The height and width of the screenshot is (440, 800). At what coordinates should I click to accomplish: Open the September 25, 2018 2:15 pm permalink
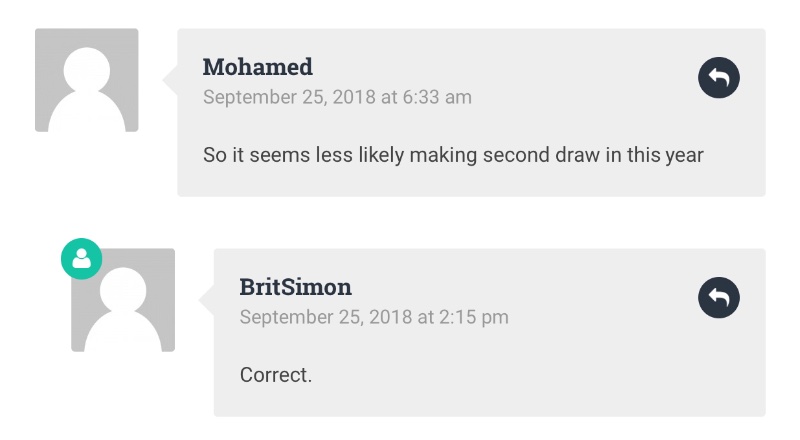tap(374, 317)
